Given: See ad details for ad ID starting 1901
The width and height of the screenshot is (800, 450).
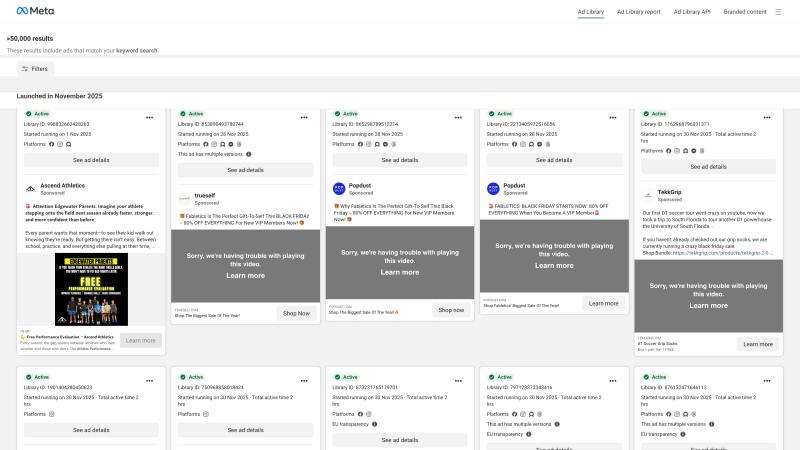Looking at the screenshot, I should click(91, 430).
